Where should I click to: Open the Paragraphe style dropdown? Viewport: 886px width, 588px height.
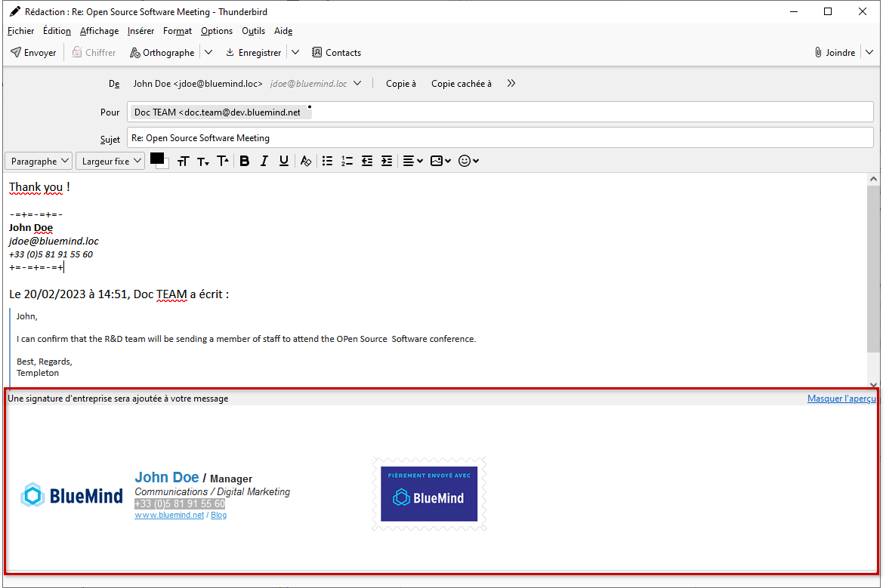pyautogui.click(x=39, y=161)
